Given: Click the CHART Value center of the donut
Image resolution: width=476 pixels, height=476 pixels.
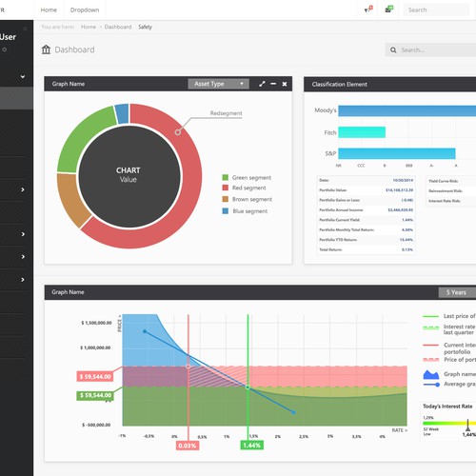Looking at the screenshot, I should pos(129,175).
